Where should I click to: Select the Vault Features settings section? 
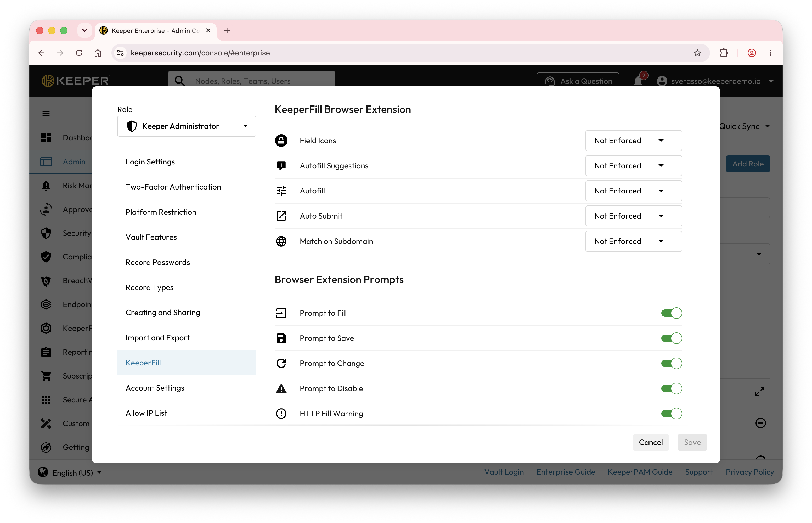(151, 237)
